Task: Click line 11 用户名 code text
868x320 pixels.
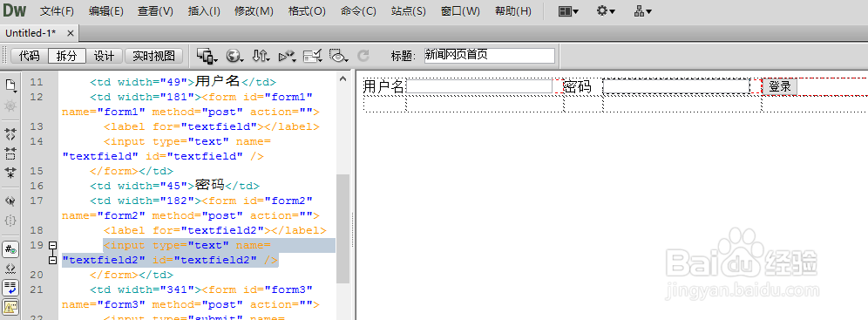Action: tap(218, 81)
